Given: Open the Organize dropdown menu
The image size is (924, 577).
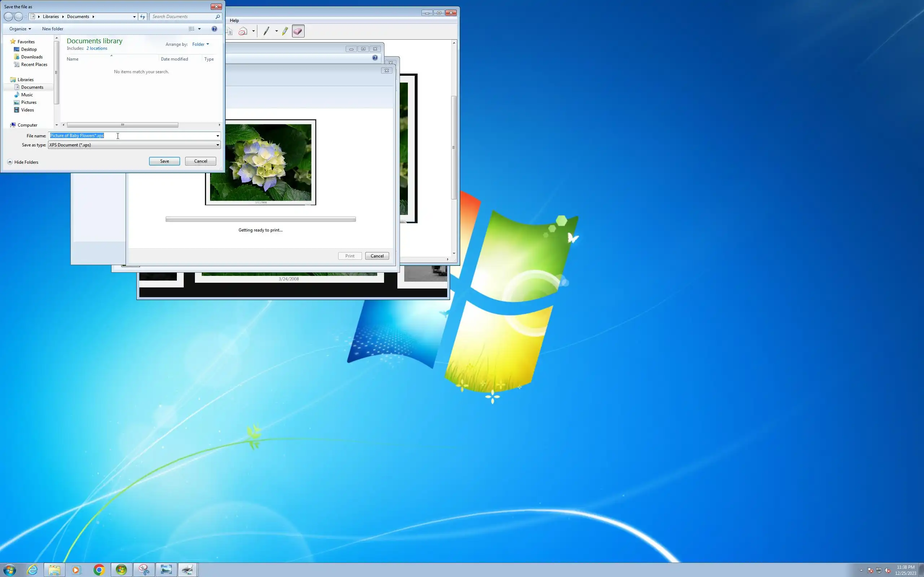Looking at the screenshot, I should (x=20, y=28).
